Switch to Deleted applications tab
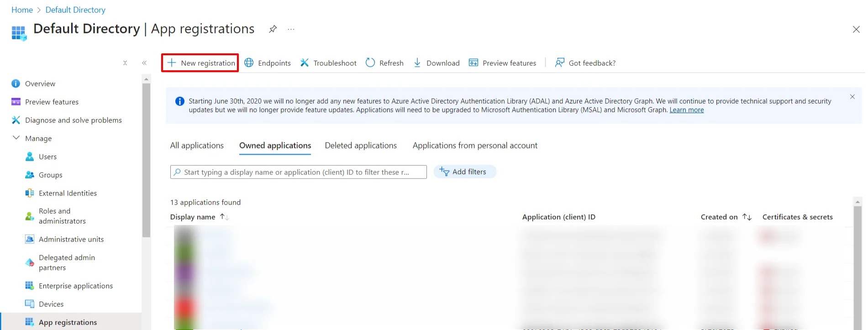The width and height of the screenshot is (868, 330). (361, 146)
